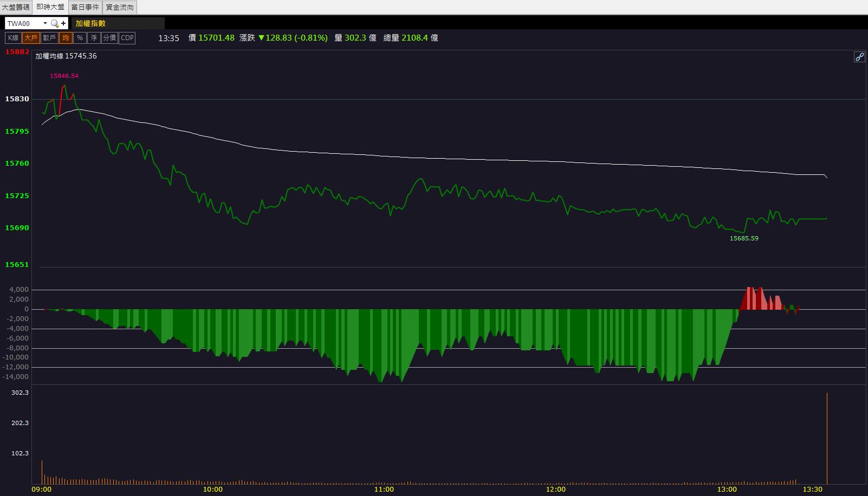
Task: Toggle the K線 chart button
Action: coord(14,38)
